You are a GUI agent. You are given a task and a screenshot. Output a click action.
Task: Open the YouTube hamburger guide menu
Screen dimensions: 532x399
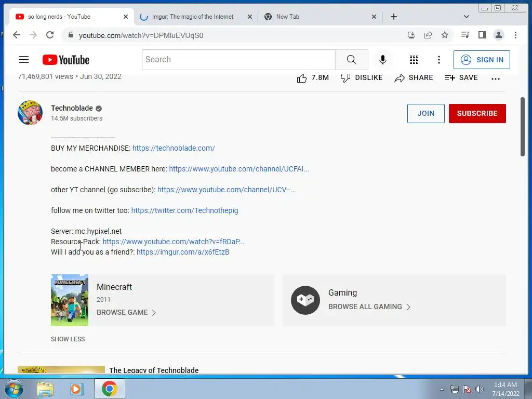point(24,60)
